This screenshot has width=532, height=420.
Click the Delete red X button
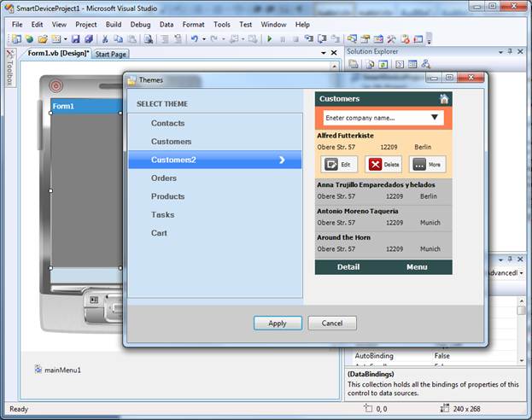(383, 164)
